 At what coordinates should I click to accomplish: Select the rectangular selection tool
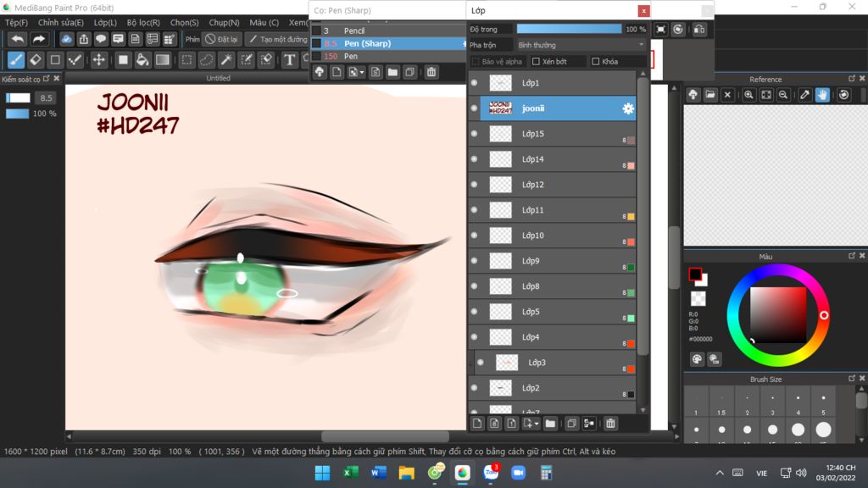click(186, 60)
